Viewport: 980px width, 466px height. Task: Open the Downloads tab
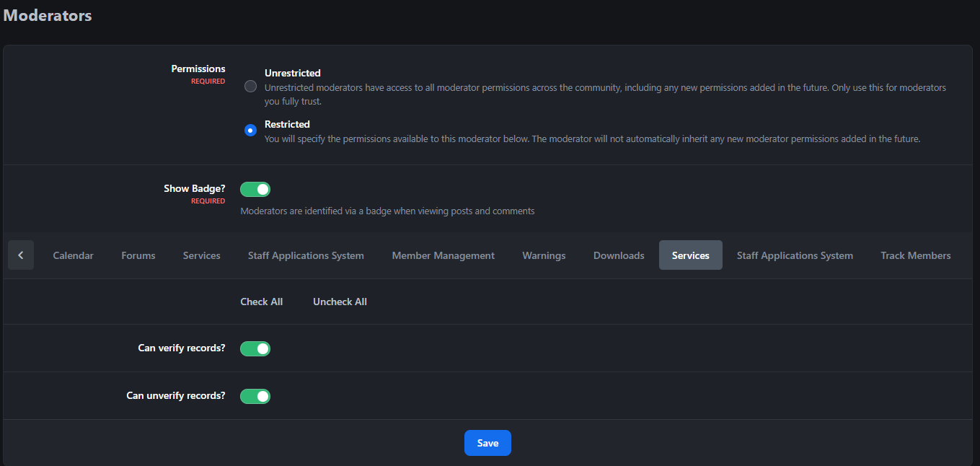point(619,255)
